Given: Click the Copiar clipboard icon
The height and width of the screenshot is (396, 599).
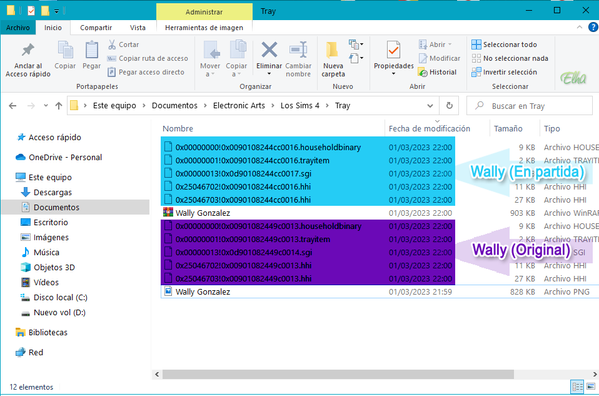Looking at the screenshot, I should coord(65,56).
